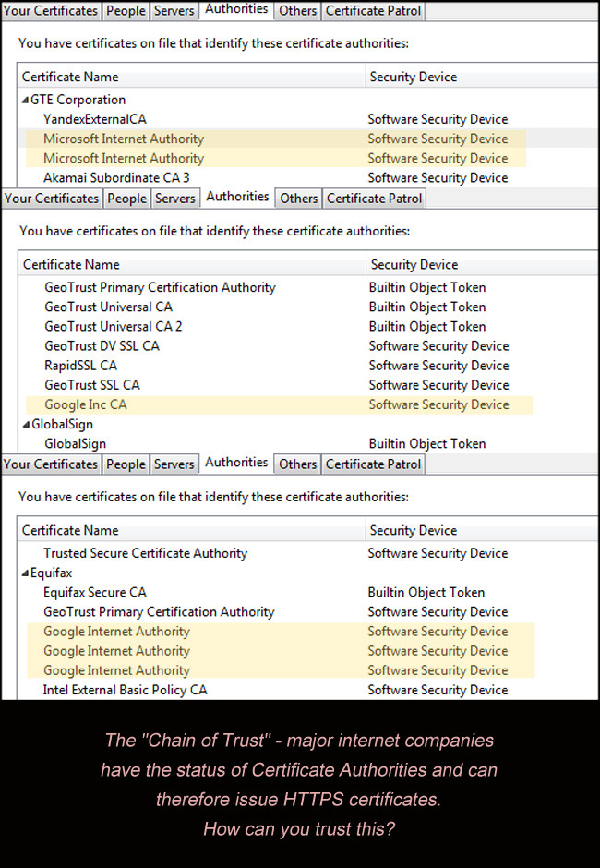Open Your Certificates tab above GTE Corporation list

coord(51,10)
